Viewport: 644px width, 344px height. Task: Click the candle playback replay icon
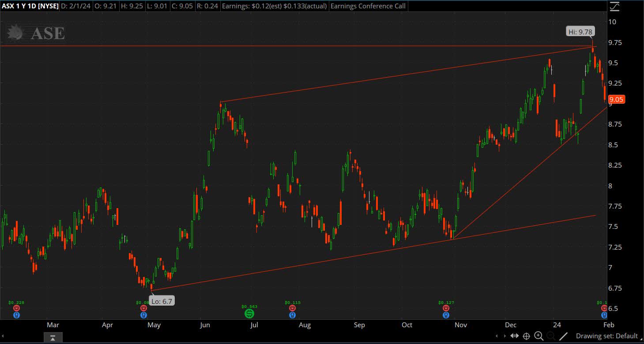(514, 336)
